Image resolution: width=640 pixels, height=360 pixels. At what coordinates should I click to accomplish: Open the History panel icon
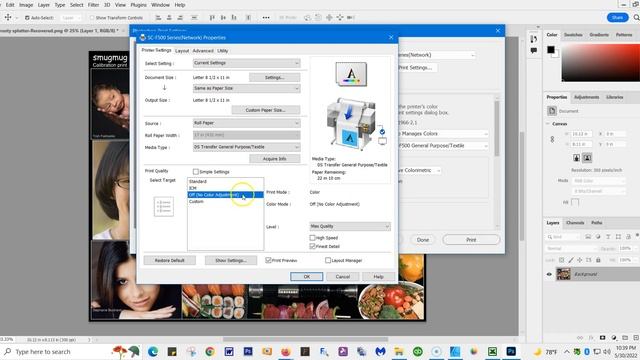[533, 39]
